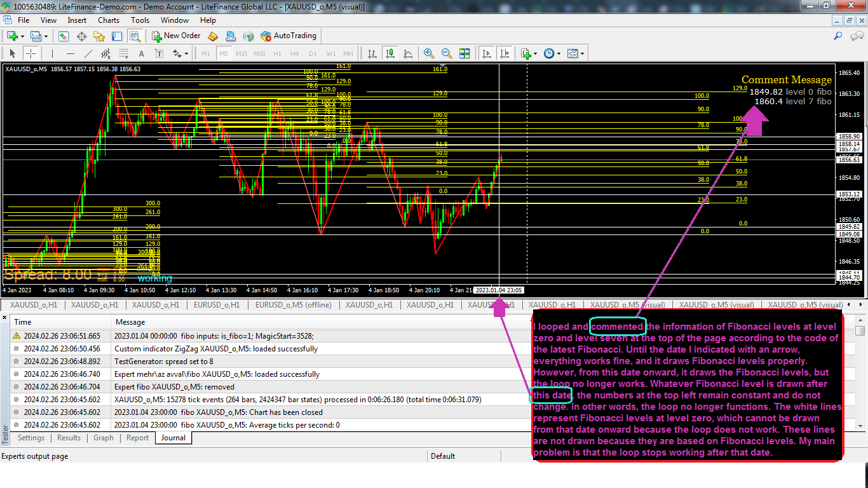868x488 pixels.
Task: Click the 'Default' profile status bar entry
Action: pos(443,456)
